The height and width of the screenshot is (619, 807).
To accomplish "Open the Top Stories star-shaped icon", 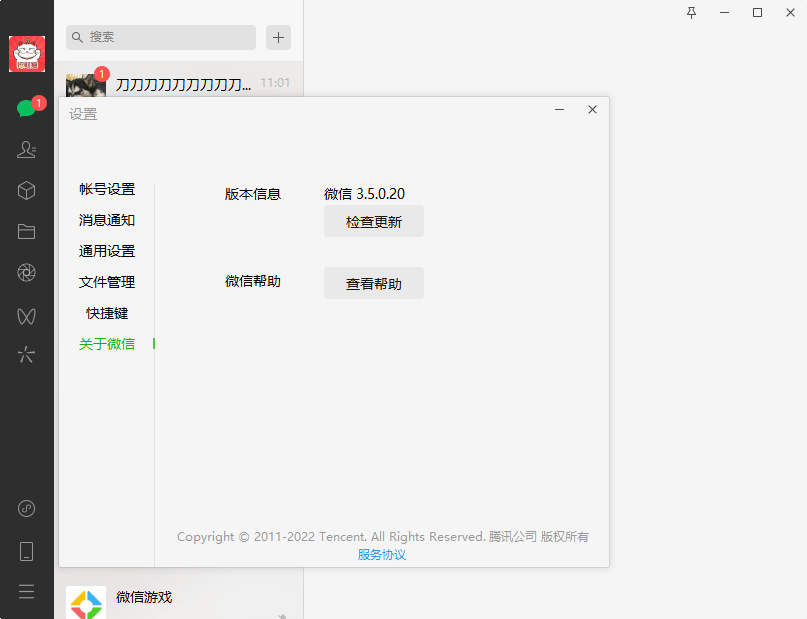I will tap(26, 355).
